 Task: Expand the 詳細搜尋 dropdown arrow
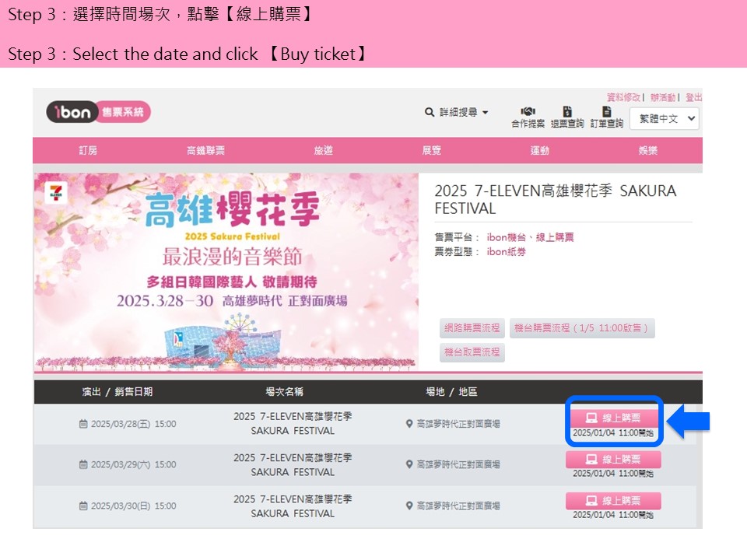point(486,112)
